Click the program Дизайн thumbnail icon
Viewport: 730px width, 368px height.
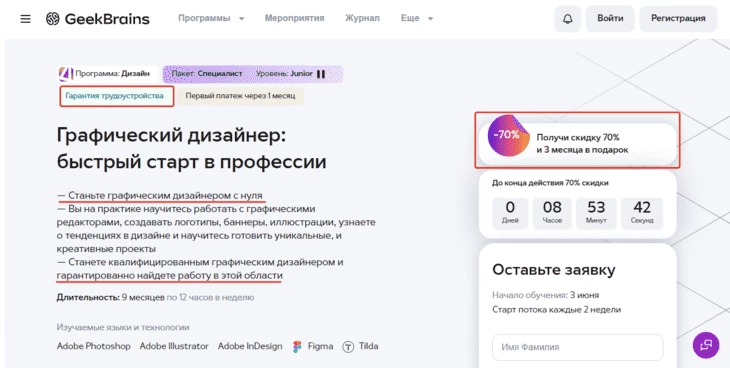(66, 74)
